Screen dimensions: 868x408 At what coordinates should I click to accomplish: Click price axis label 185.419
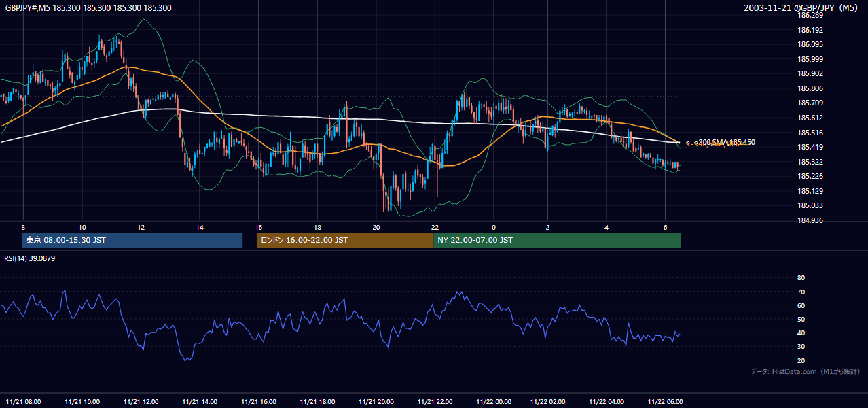(811, 147)
